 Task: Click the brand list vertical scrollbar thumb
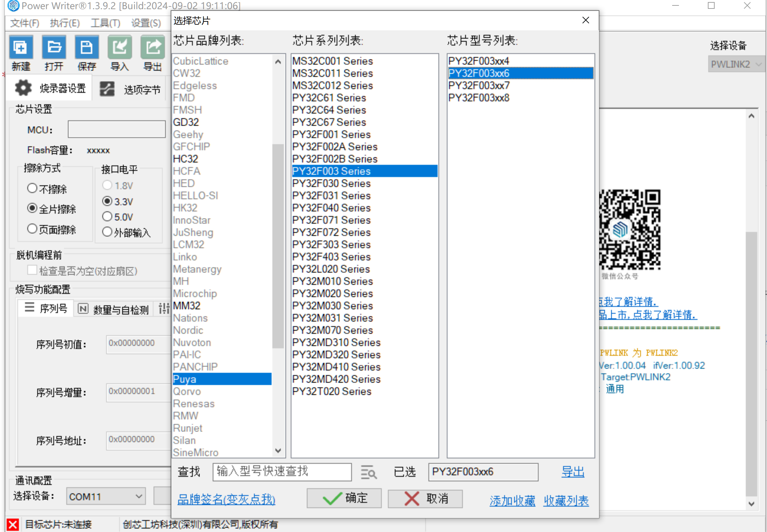click(x=278, y=246)
